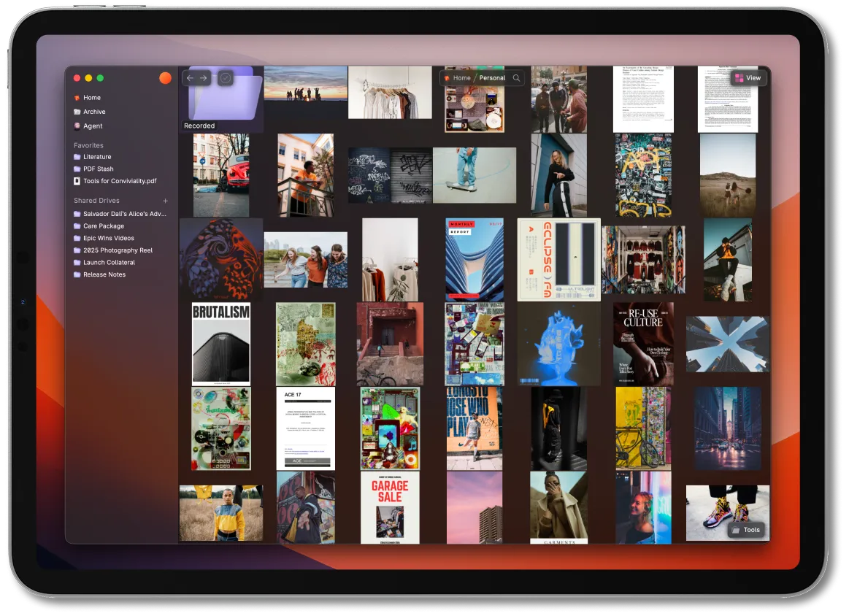Open the BRUTALISM poster thumbnail

click(x=220, y=344)
